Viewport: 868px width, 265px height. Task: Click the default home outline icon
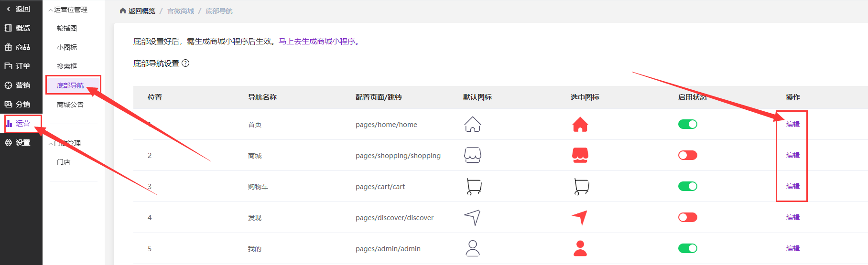[x=472, y=124]
